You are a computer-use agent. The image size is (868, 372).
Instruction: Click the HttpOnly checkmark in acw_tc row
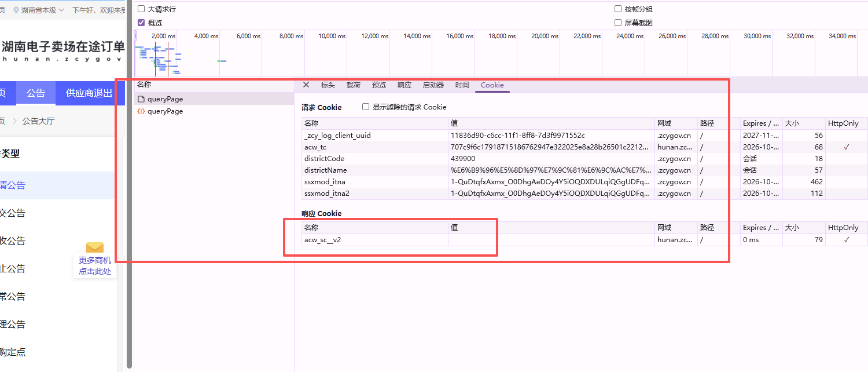pos(846,147)
